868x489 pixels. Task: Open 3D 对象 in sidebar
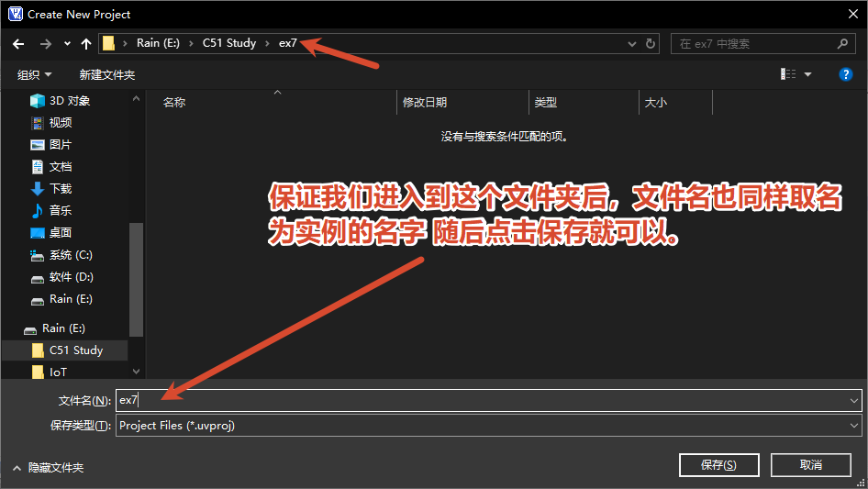70,101
